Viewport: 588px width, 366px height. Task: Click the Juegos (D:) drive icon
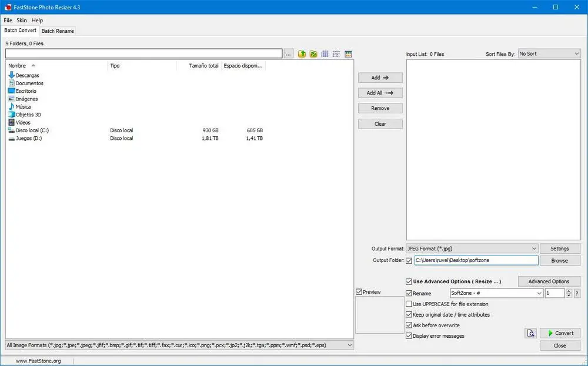[x=11, y=139]
